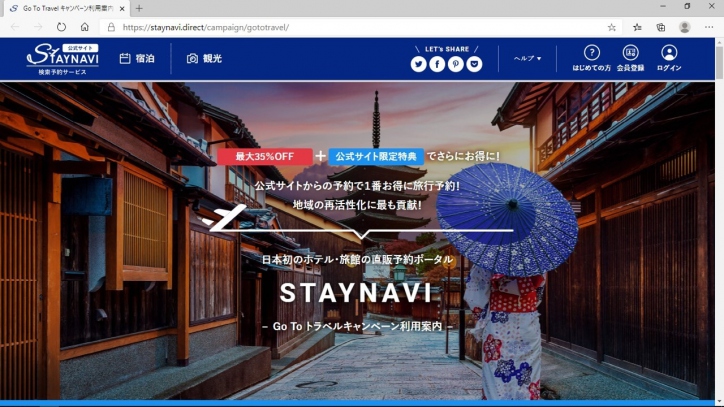The image size is (724, 407).
Task: Click the 地域の再活性化に最も貢献! text
Action: tap(357, 205)
